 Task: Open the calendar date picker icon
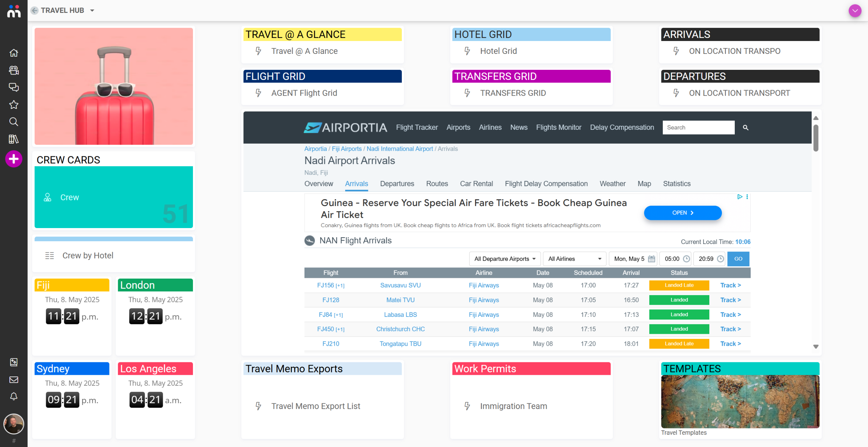pyautogui.click(x=651, y=259)
